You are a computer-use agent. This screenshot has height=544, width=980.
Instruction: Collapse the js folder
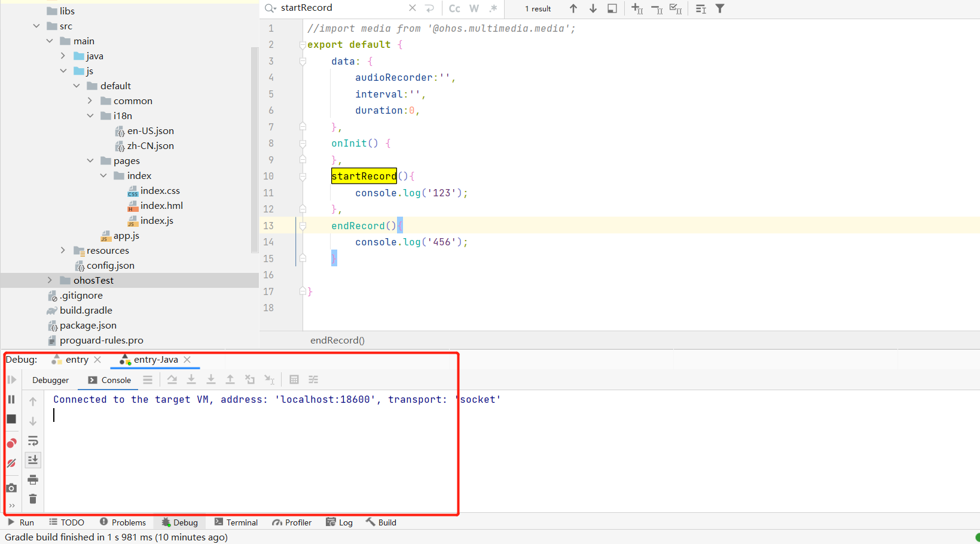click(63, 71)
